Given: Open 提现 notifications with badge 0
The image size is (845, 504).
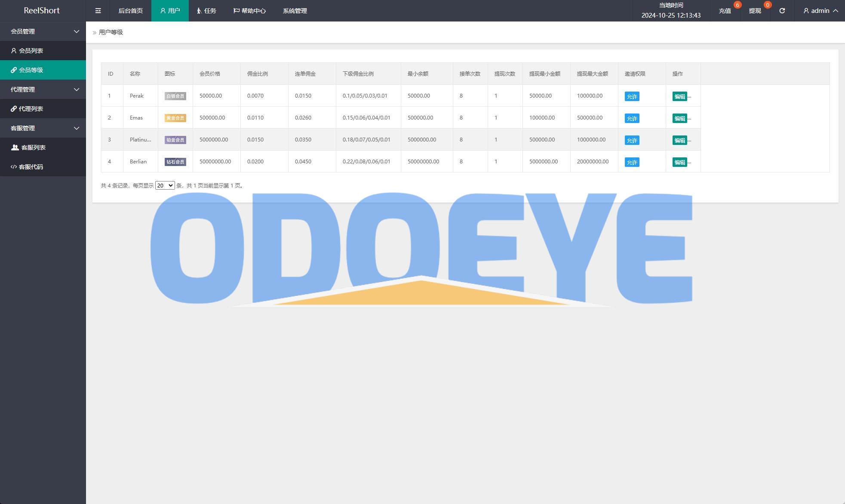Looking at the screenshot, I should [755, 11].
